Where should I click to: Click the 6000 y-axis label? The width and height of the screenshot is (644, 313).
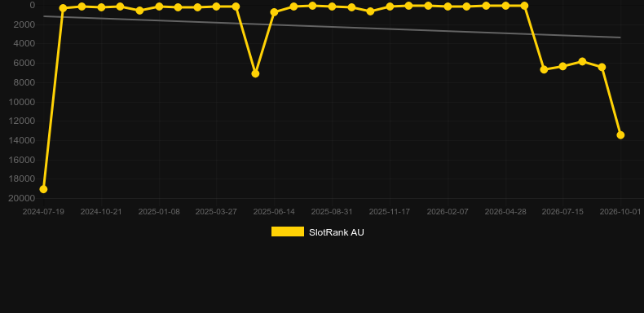(24, 64)
